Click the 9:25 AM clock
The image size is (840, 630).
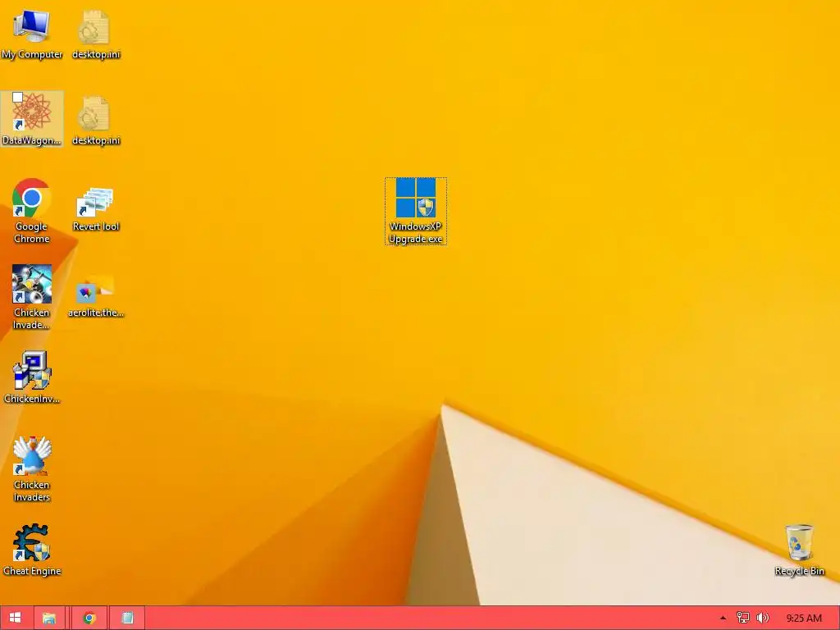tap(804, 619)
